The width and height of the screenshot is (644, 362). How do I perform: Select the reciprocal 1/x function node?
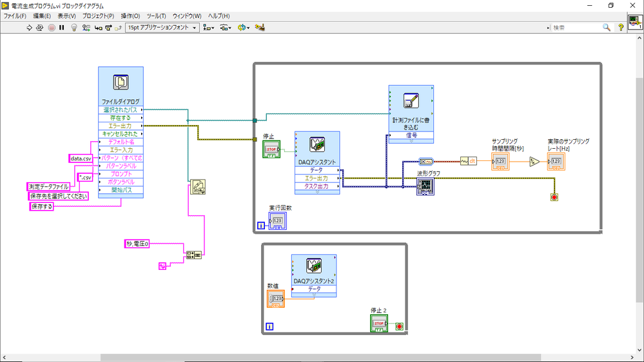pyautogui.click(x=534, y=162)
